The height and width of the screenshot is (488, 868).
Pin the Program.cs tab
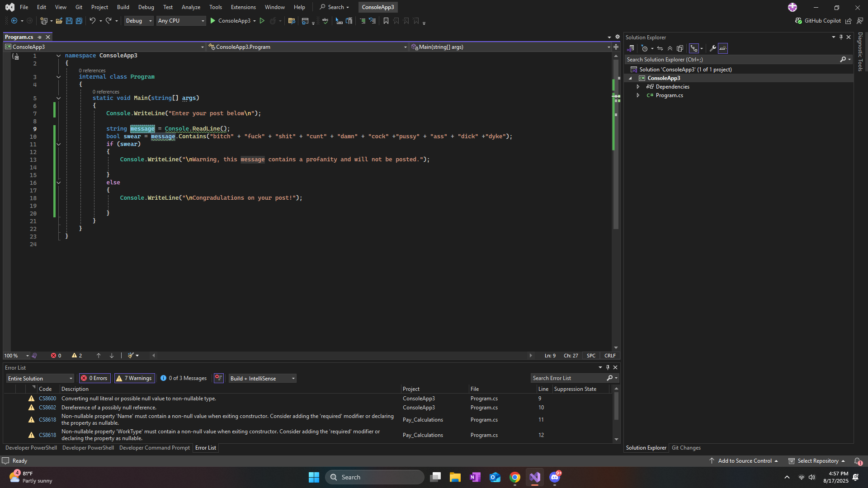click(39, 37)
